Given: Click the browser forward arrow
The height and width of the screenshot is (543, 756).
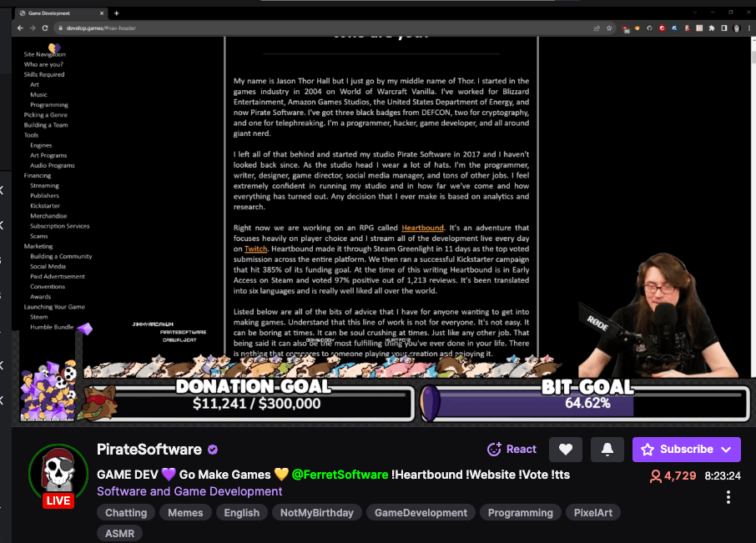Looking at the screenshot, I should [x=33, y=28].
